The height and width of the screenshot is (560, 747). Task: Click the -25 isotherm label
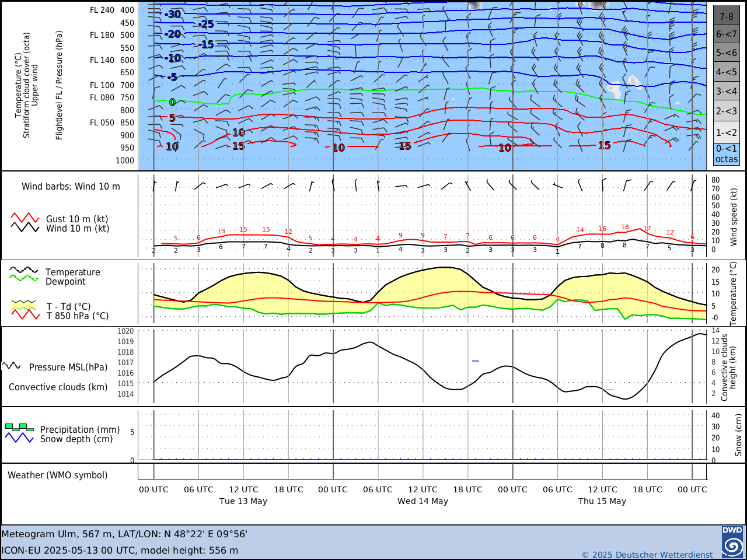pyautogui.click(x=205, y=24)
